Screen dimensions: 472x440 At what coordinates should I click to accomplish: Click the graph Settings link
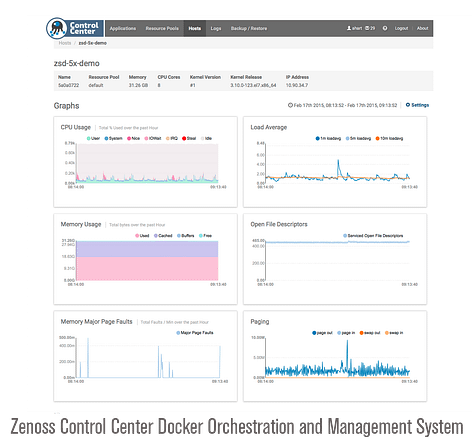pyautogui.click(x=417, y=105)
